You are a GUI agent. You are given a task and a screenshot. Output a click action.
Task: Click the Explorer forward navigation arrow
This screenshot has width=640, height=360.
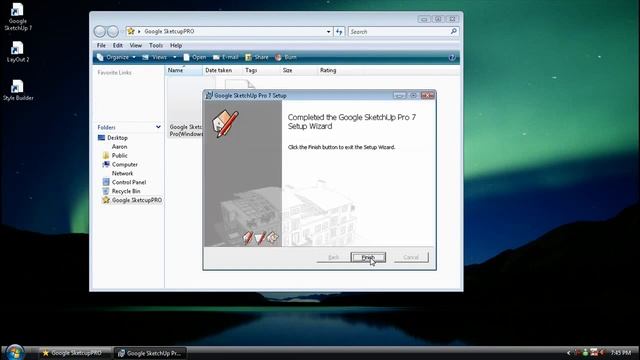[113, 31]
